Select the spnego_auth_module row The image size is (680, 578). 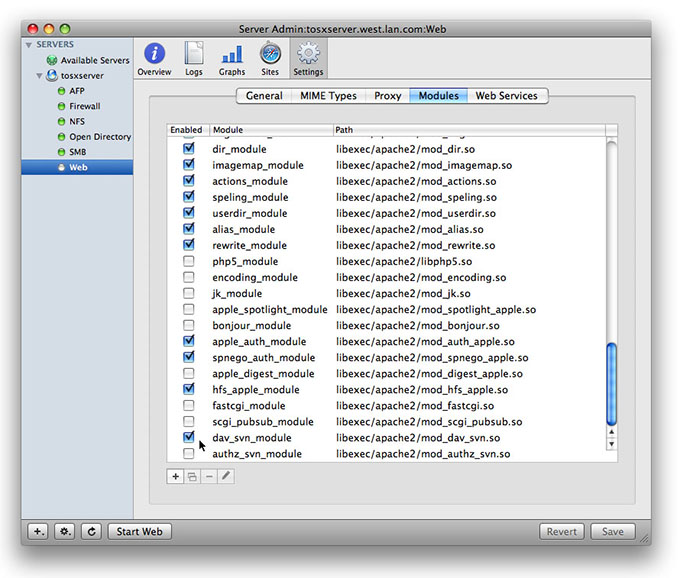pyautogui.click(x=387, y=357)
